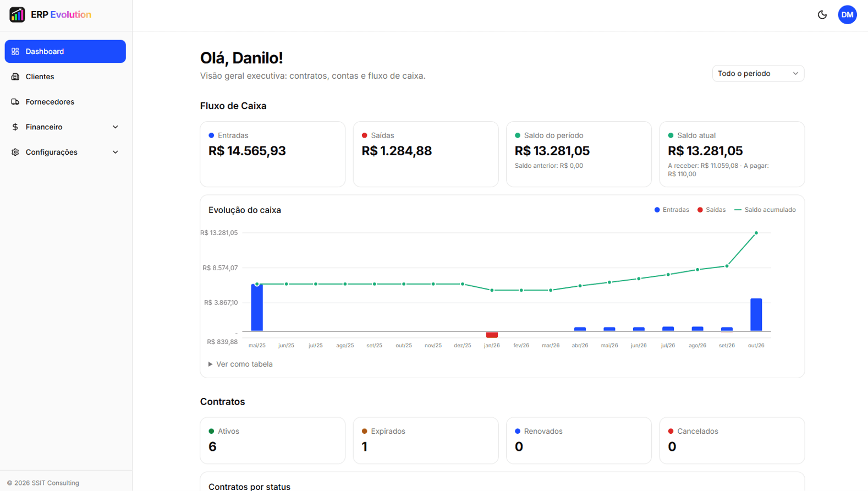Click the Evolução do caixa title
Viewport: 868px width, 491px height.
(x=245, y=210)
